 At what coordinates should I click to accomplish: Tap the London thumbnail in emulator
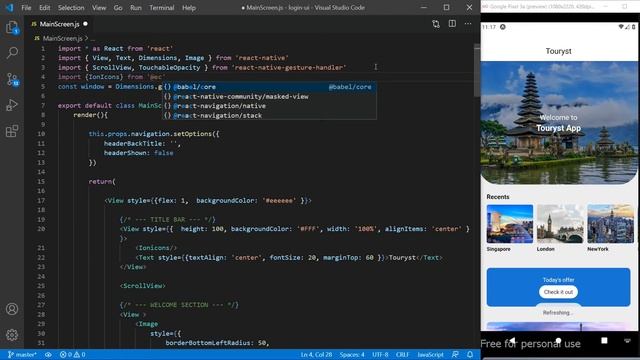pos(560,224)
